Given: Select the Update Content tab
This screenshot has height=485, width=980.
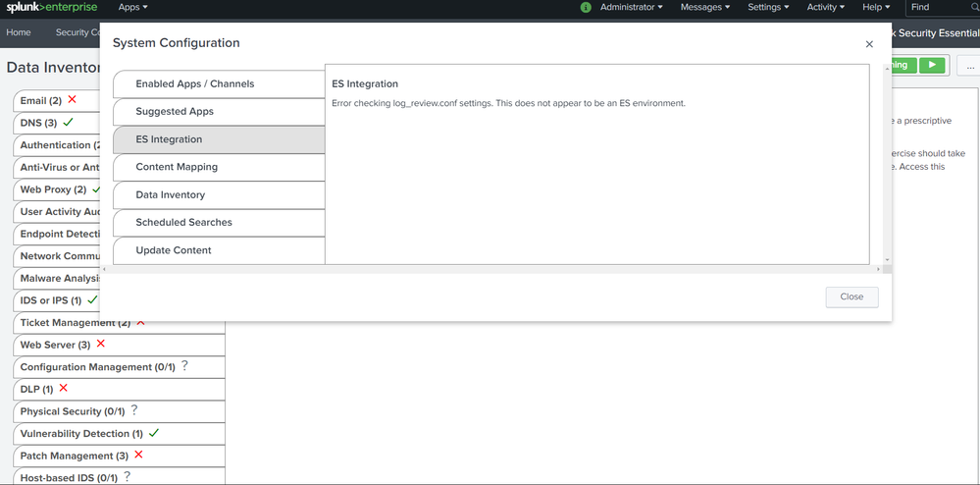Looking at the screenshot, I should 219,250.
